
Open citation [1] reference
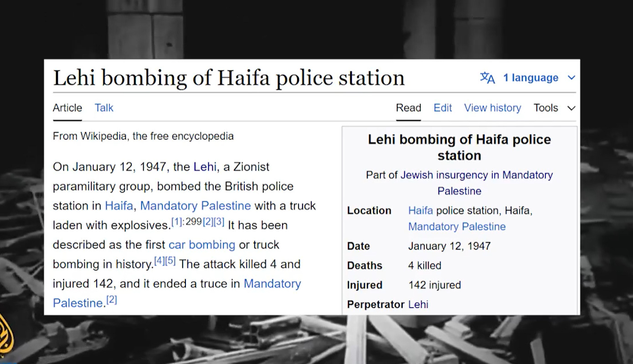pos(177,222)
